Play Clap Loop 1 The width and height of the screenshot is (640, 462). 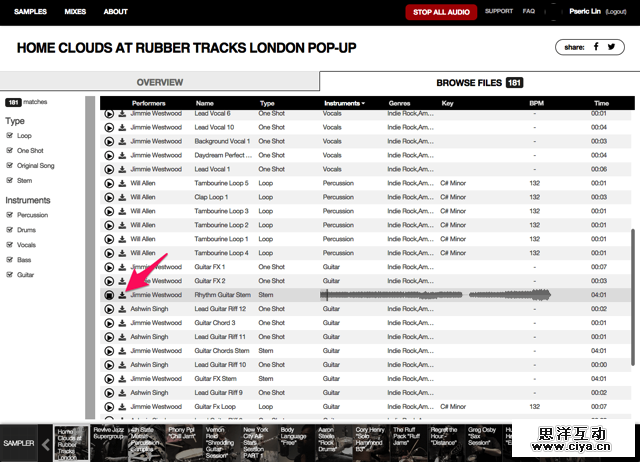(x=109, y=198)
